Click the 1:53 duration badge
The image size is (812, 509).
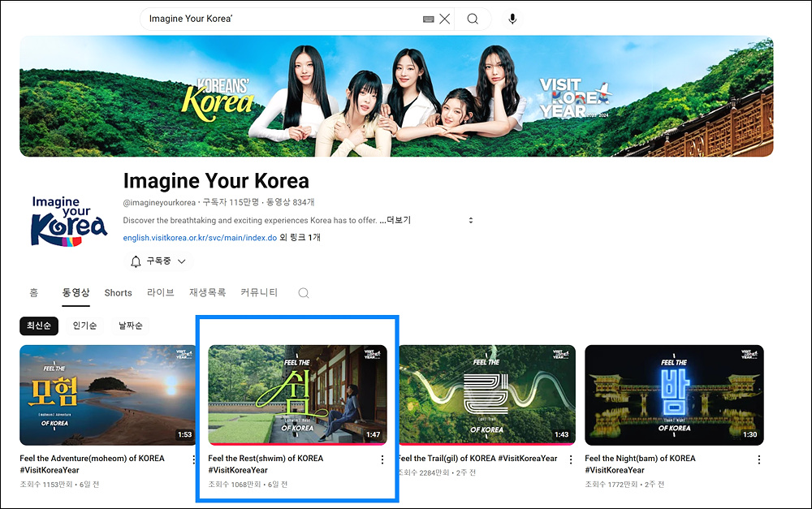click(185, 435)
